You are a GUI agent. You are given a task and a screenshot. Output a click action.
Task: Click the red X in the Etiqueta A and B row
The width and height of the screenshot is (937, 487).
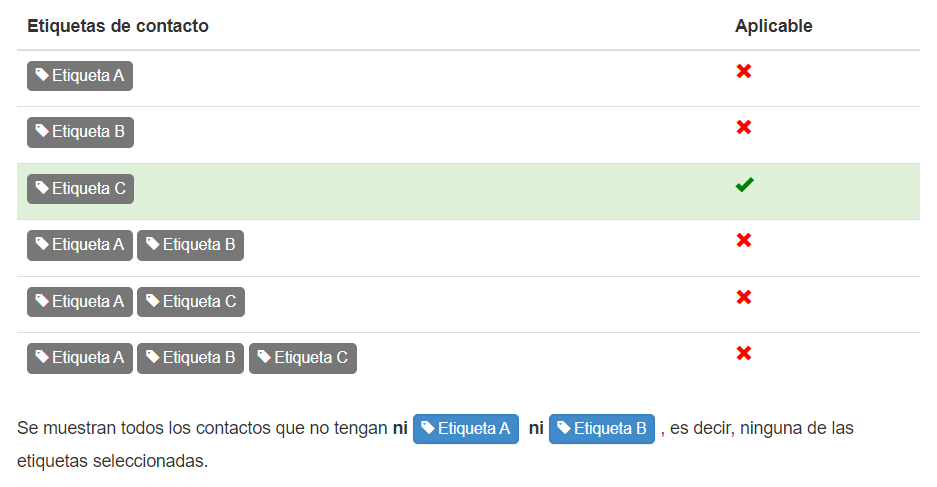coord(743,240)
